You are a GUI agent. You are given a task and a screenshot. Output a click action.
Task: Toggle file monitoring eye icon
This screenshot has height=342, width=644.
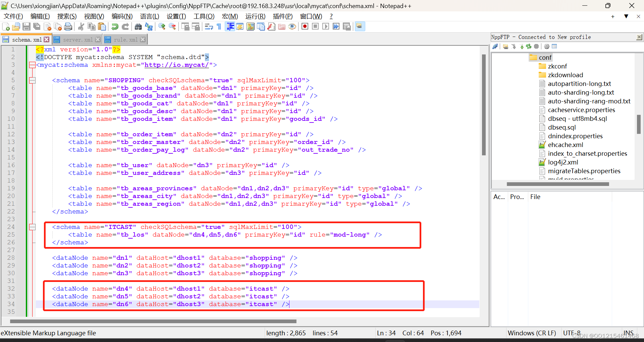click(292, 27)
